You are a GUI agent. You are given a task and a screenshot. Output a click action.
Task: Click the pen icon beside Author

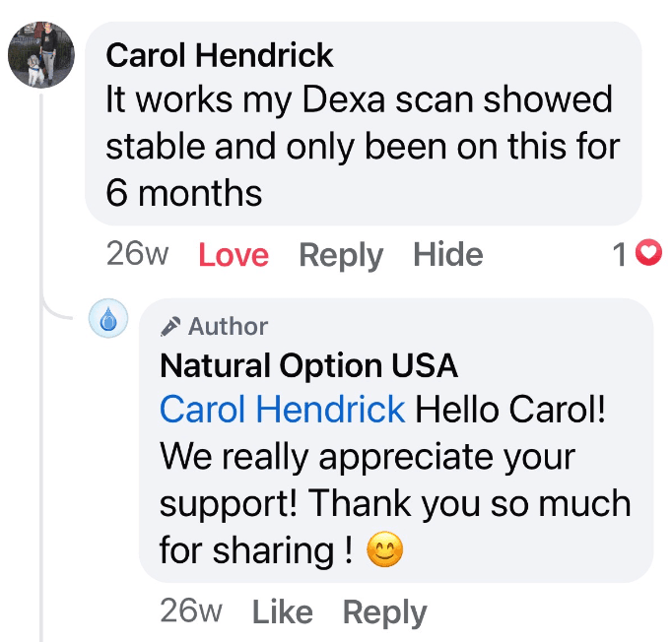(170, 327)
